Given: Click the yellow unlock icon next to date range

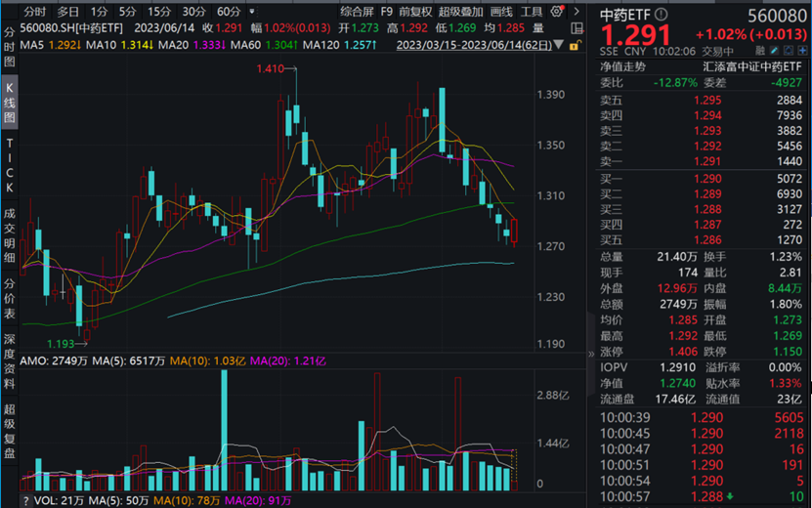Looking at the screenshot, I should [575, 45].
